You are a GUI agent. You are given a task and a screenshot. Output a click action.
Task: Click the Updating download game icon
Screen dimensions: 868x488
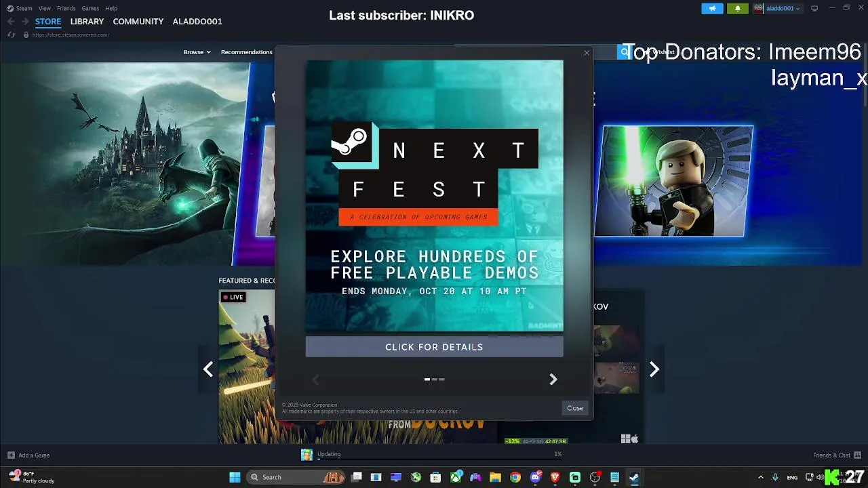[307, 455]
